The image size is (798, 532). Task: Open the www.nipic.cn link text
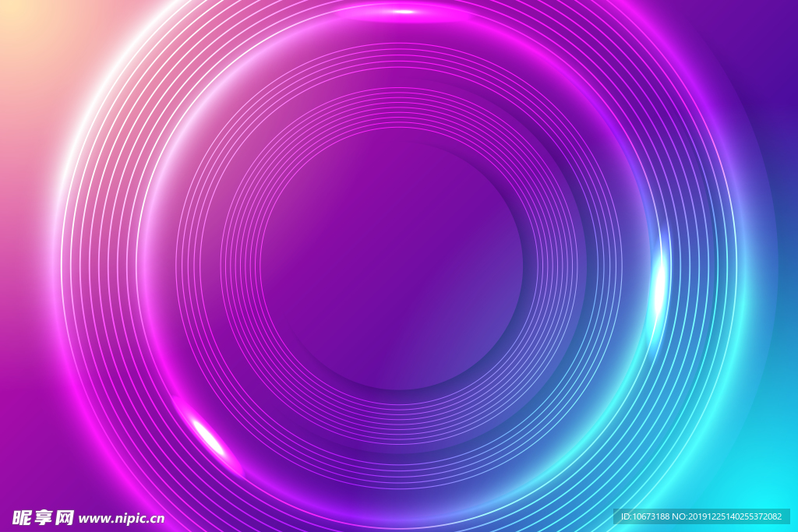pos(122,518)
